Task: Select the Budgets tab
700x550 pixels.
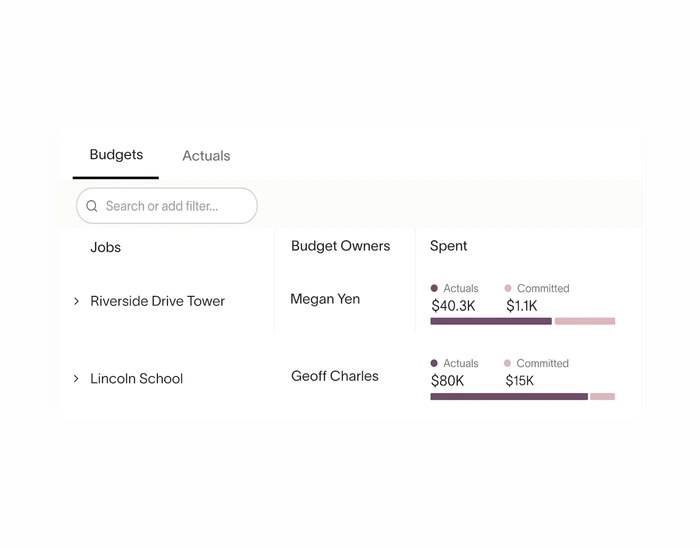Action: click(x=116, y=154)
